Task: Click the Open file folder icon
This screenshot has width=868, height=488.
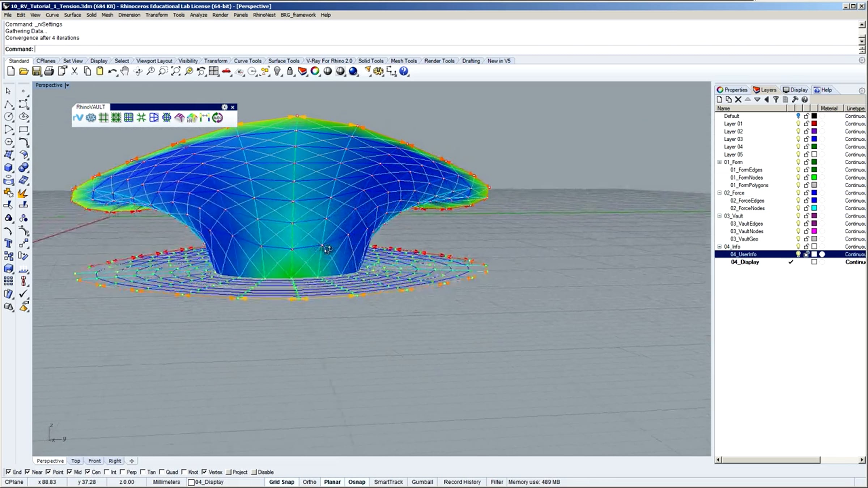Action: [x=24, y=71]
